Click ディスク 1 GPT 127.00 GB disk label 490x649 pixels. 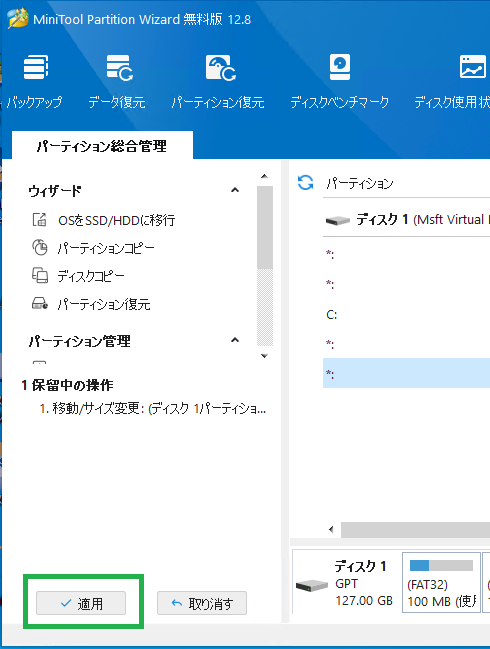(x=363, y=583)
